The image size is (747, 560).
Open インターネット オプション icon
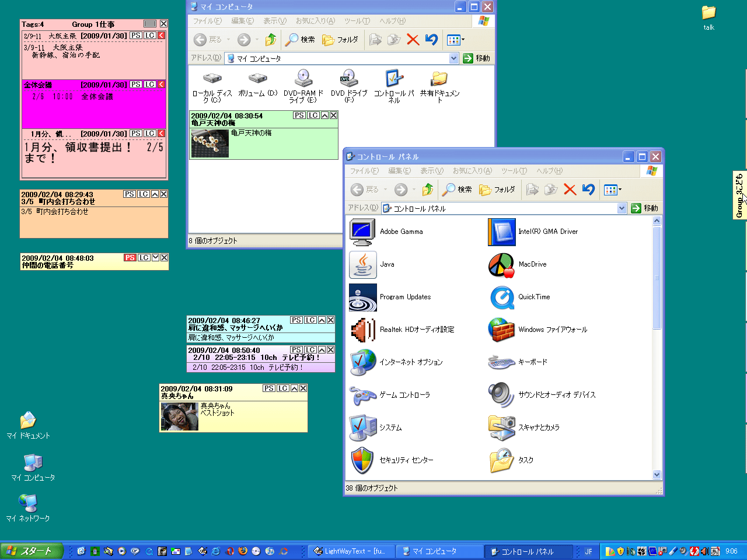[x=362, y=362]
